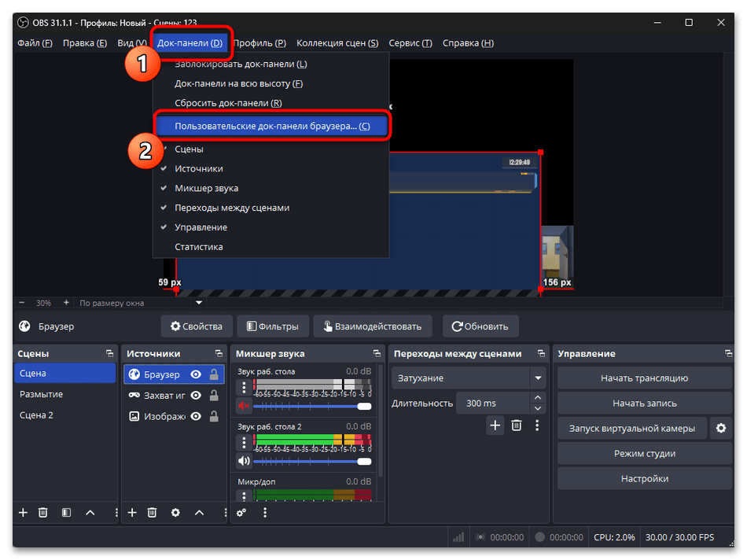Add a transition with plus button

495,426
